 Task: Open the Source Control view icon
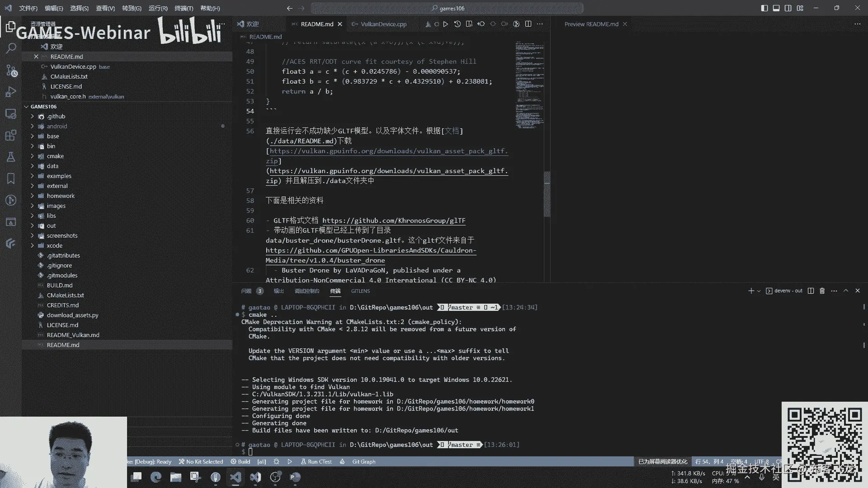(x=11, y=70)
